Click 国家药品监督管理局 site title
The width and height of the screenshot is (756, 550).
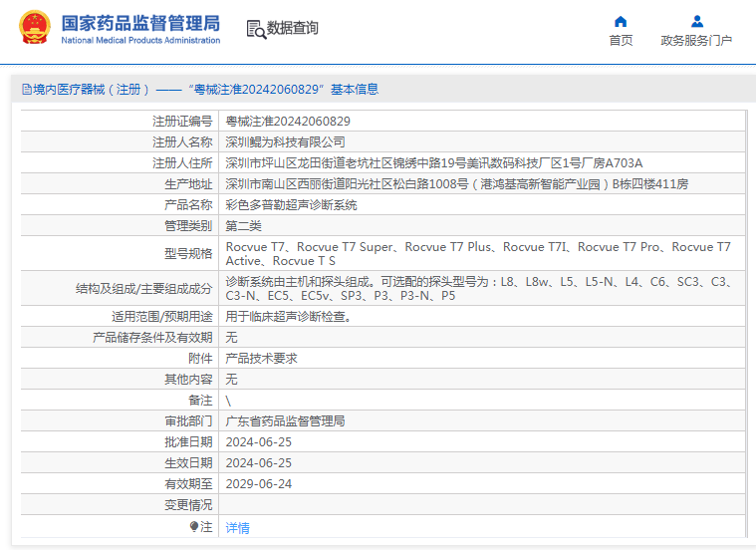(140, 23)
